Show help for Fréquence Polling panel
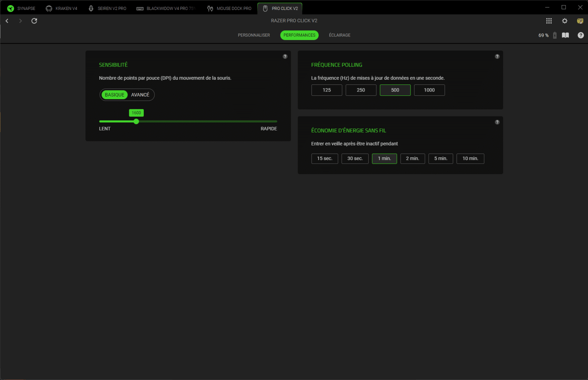 [x=497, y=57]
